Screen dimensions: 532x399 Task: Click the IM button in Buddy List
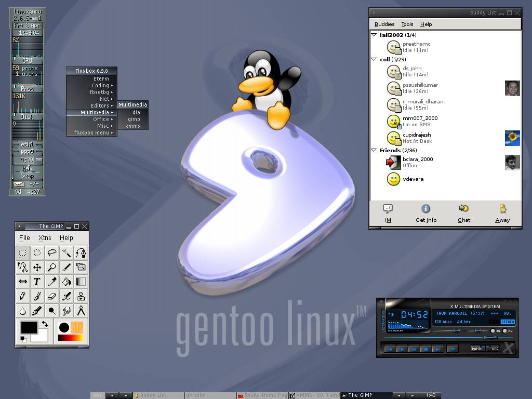point(388,214)
